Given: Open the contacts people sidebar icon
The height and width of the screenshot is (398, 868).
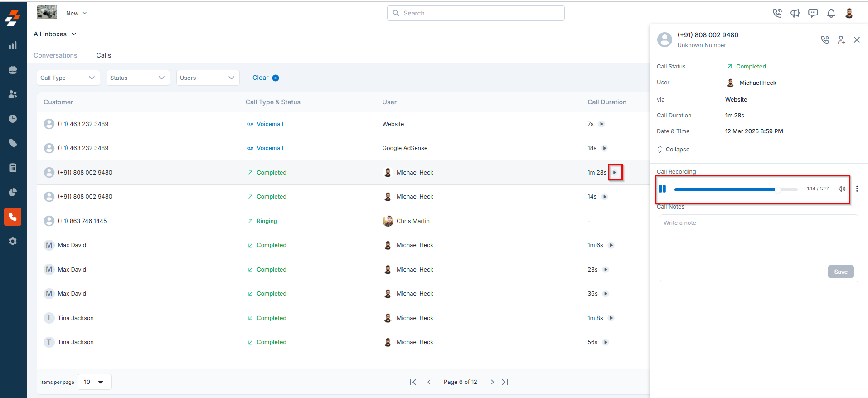Looking at the screenshot, I should pyautogui.click(x=13, y=94).
